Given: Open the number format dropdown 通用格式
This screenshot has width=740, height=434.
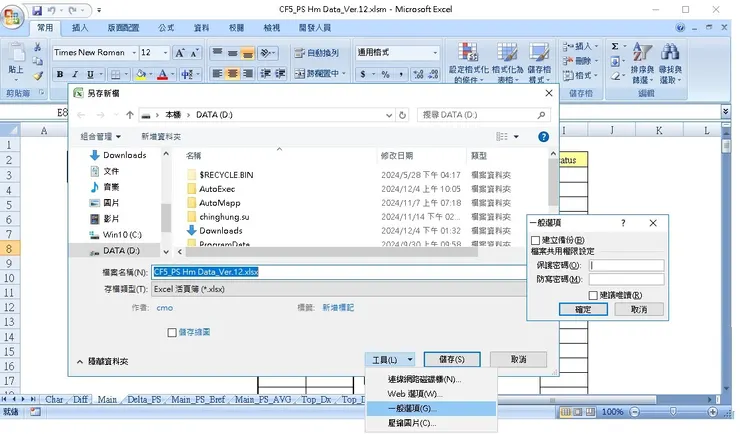Looking at the screenshot, I should click(435, 53).
